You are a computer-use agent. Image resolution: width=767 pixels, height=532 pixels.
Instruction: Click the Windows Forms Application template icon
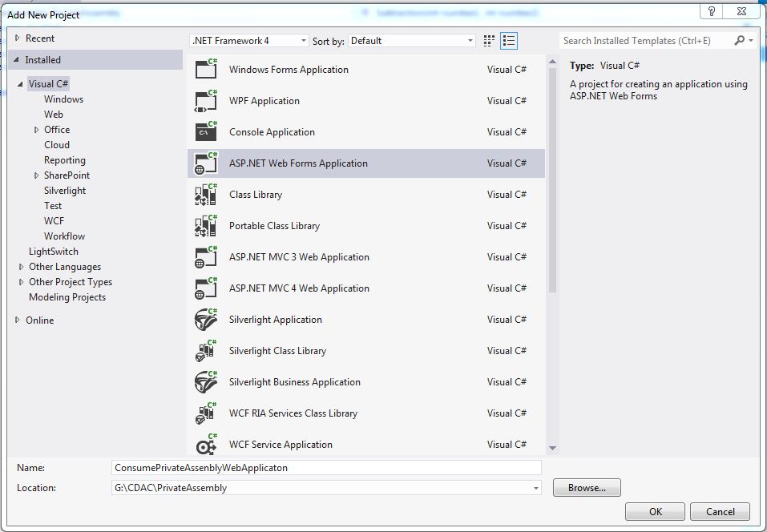click(x=206, y=69)
